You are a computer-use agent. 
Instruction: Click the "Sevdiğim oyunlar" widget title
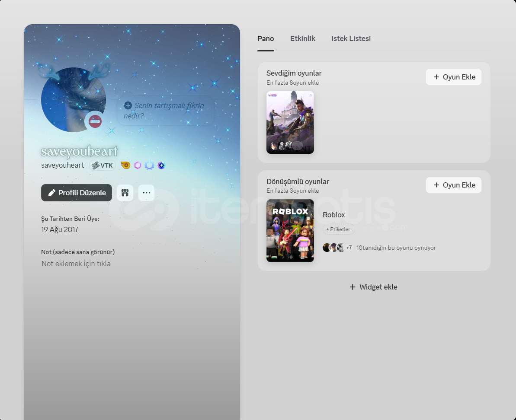point(294,73)
